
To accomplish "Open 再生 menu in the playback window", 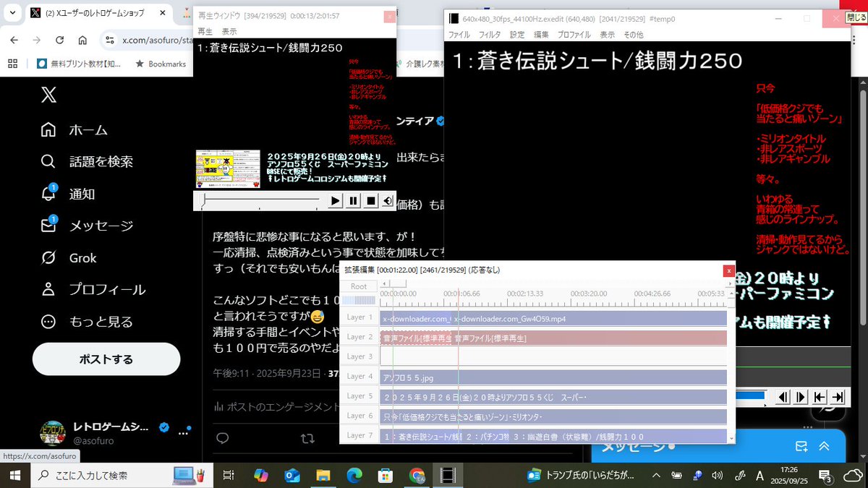I will pyautogui.click(x=205, y=31).
